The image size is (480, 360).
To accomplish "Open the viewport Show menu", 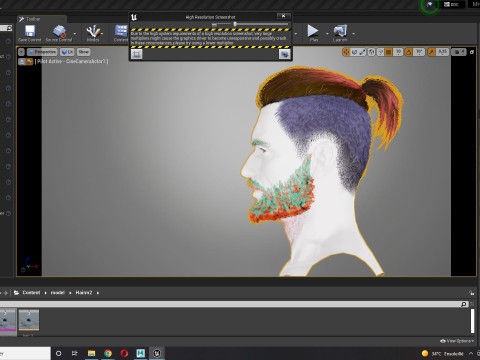I will coord(84,52).
